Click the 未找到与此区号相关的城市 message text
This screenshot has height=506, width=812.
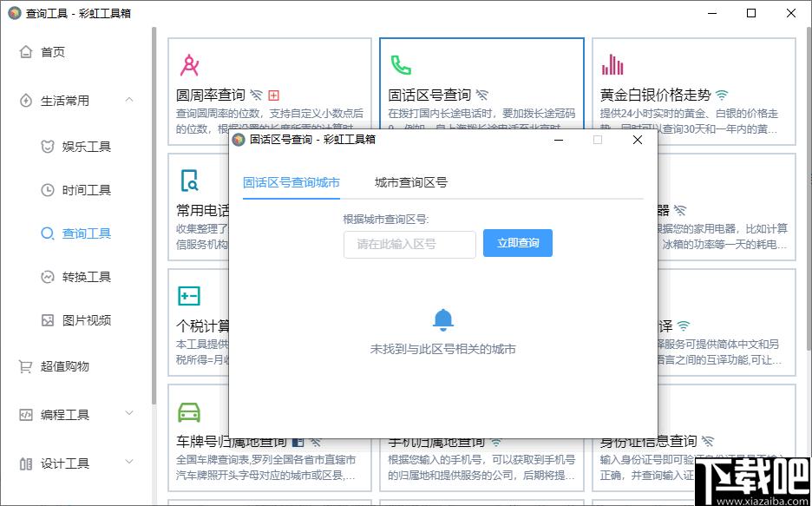[442, 349]
